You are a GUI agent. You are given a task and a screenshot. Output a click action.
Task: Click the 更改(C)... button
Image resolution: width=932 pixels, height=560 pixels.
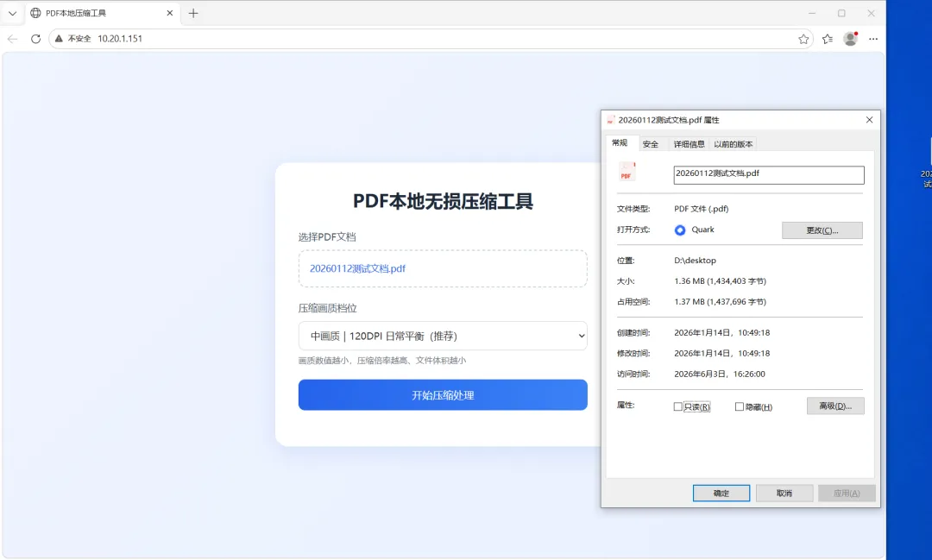click(822, 230)
